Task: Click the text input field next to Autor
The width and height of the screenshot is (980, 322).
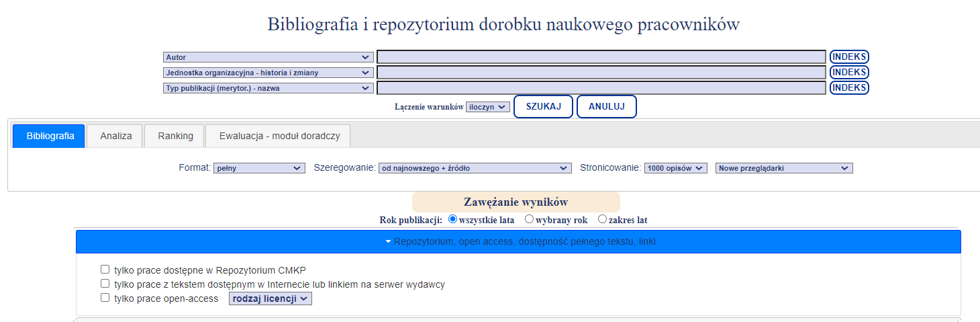Action: (601, 57)
